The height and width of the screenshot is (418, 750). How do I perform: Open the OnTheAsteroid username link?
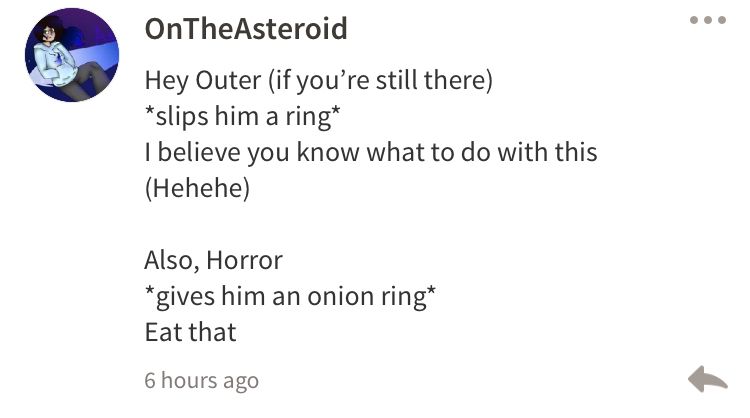pyautogui.click(x=246, y=29)
